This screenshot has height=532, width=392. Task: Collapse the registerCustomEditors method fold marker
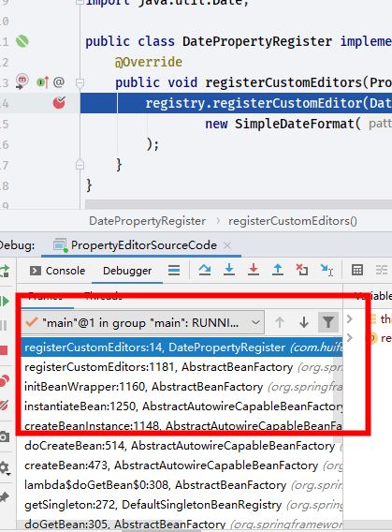tap(80, 82)
